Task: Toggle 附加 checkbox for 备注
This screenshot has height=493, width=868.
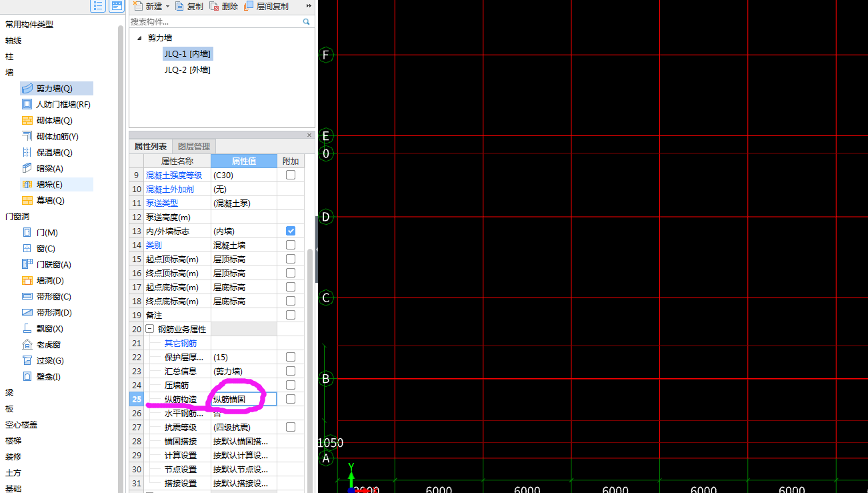Action: 291,315
